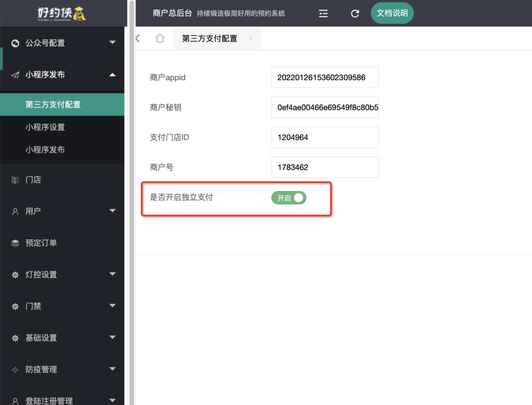Open the 预定订单 booking orders icon
This screenshot has height=405, width=532.
point(15,243)
